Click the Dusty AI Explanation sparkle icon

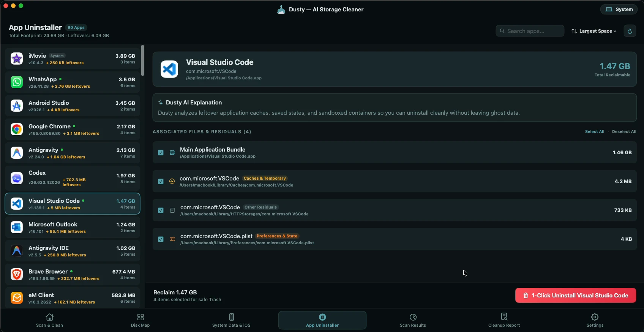click(x=161, y=103)
